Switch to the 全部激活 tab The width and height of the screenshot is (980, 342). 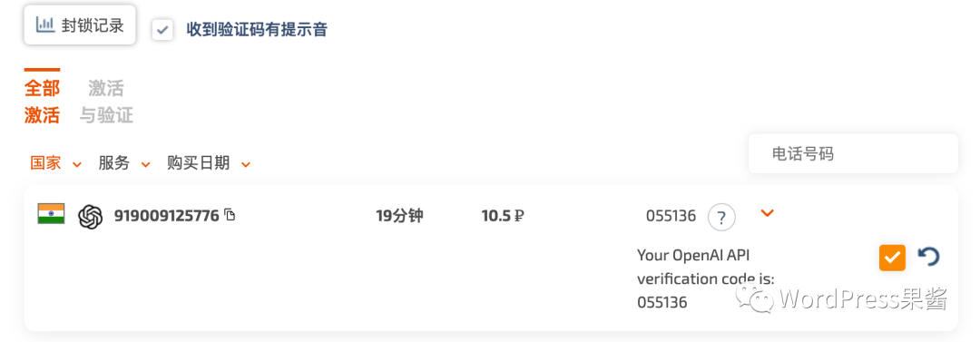point(42,102)
